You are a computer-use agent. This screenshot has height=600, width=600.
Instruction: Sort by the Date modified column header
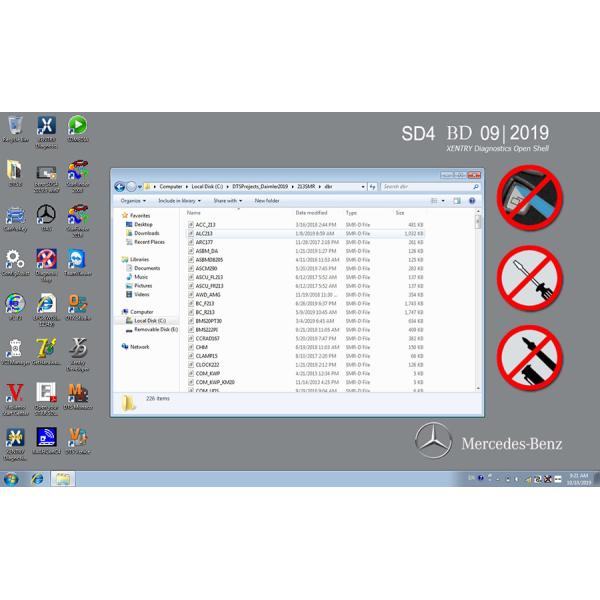[x=311, y=213]
